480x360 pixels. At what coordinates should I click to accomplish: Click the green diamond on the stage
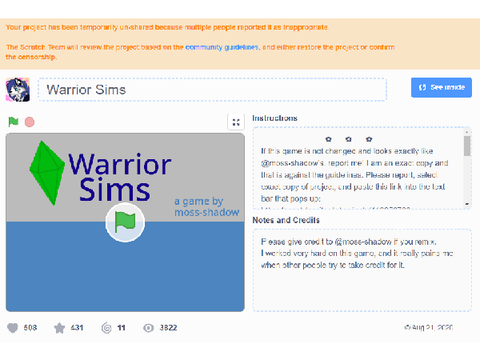tap(47, 173)
